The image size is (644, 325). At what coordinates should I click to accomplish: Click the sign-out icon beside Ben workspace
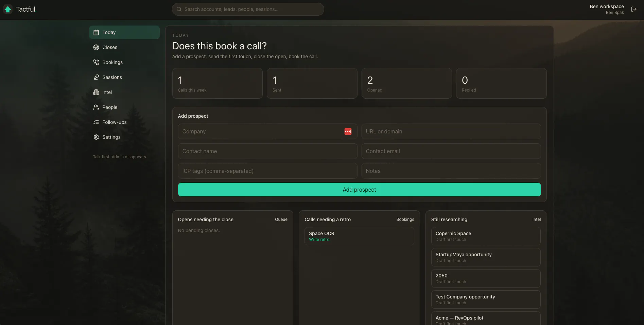point(634,9)
